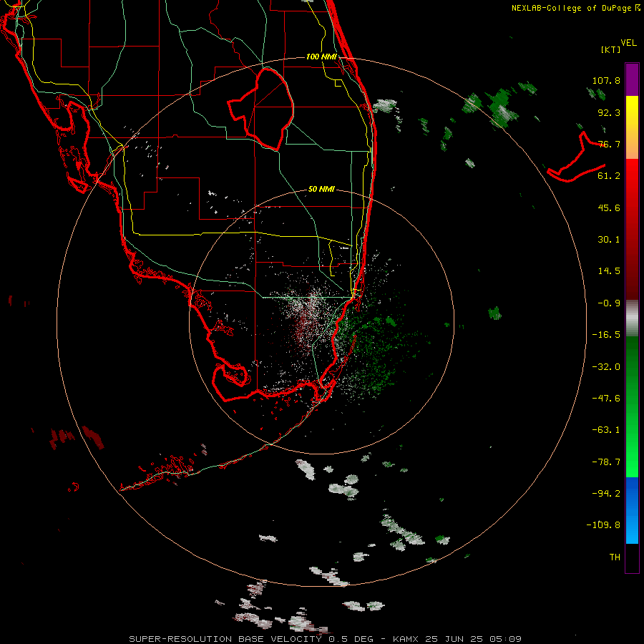Click the blue segment of the color bar
The image size is (644, 644).
pyautogui.click(x=632, y=510)
